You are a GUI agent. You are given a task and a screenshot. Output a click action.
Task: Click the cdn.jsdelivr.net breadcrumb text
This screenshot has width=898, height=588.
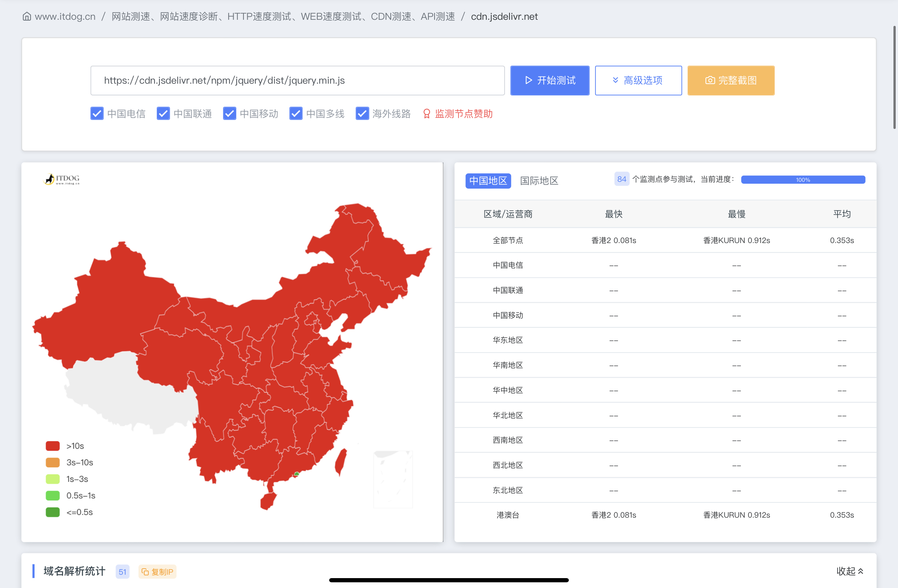[x=504, y=16]
